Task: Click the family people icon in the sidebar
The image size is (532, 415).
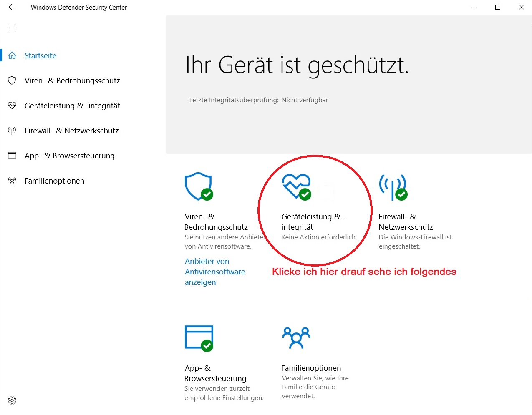Action: coord(12,181)
